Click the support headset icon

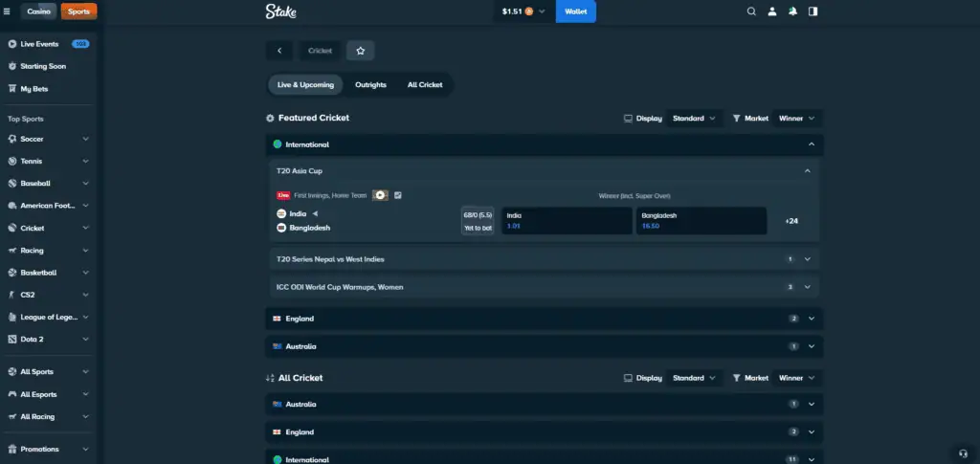[x=963, y=453]
